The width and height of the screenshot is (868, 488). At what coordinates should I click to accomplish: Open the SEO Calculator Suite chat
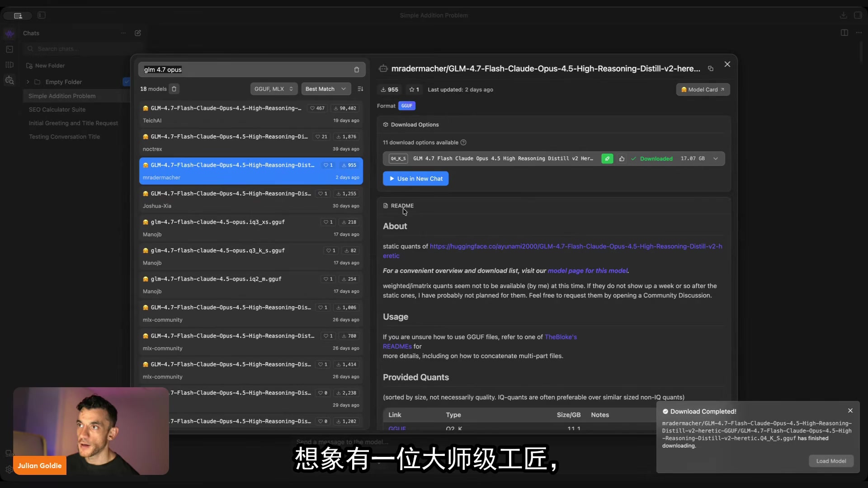[57, 109]
